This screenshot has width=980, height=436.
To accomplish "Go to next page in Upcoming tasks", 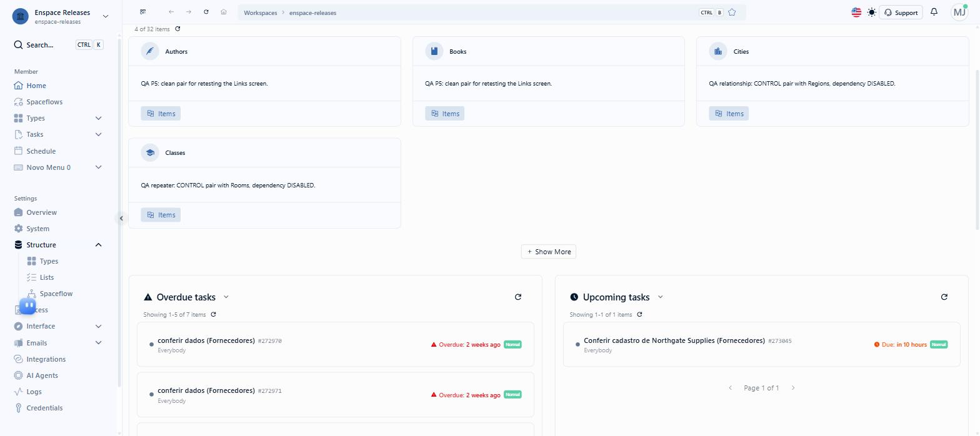I will [793, 388].
